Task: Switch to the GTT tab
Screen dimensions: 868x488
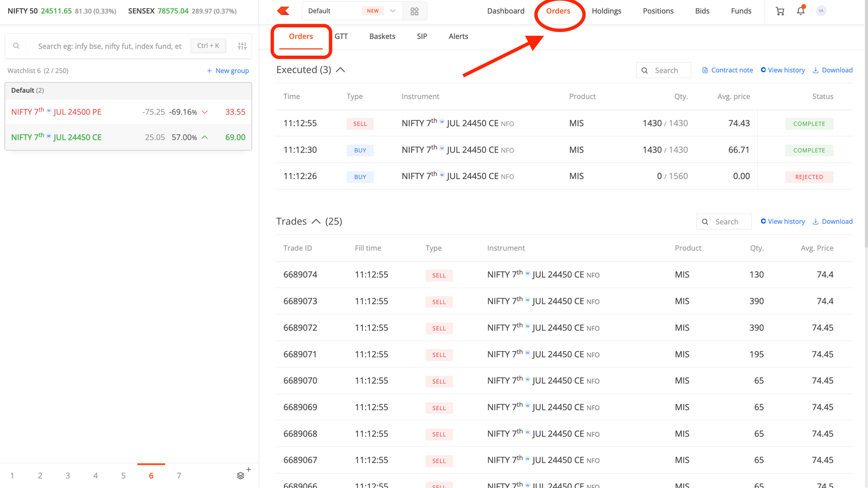Action: tap(341, 36)
